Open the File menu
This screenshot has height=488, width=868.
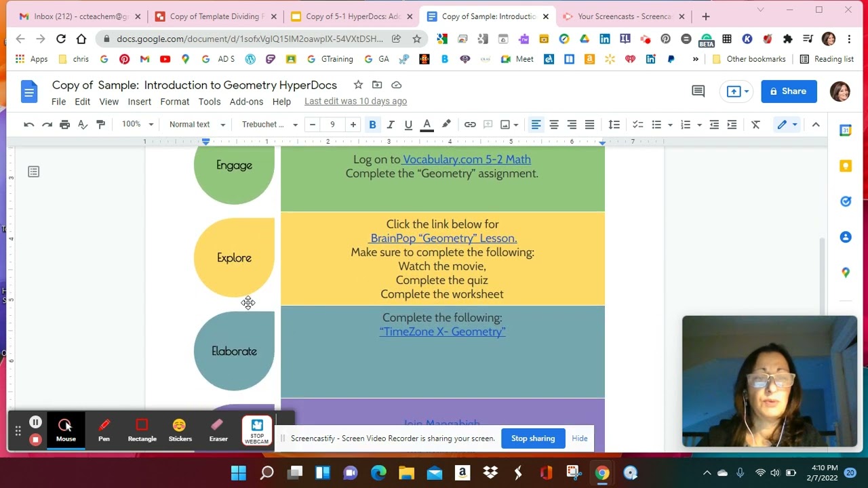pyautogui.click(x=58, y=102)
